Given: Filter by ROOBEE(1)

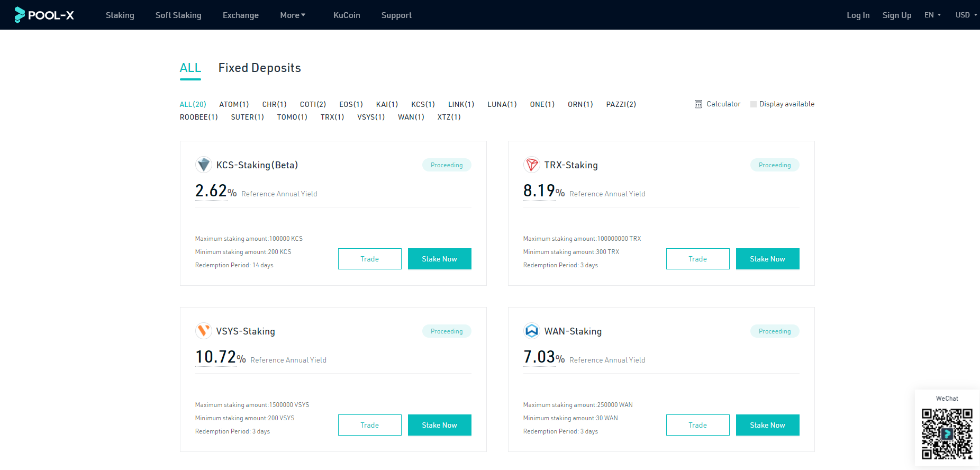Looking at the screenshot, I should tap(199, 117).
